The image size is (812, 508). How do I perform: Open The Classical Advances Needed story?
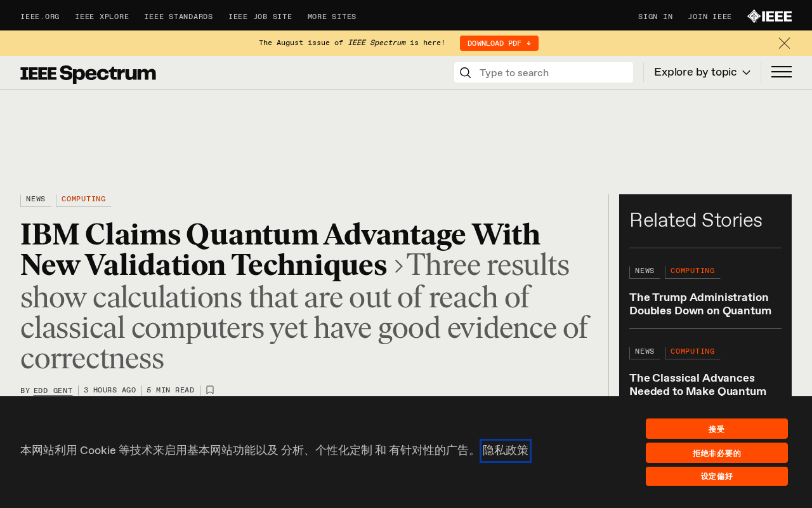[698, 384]
